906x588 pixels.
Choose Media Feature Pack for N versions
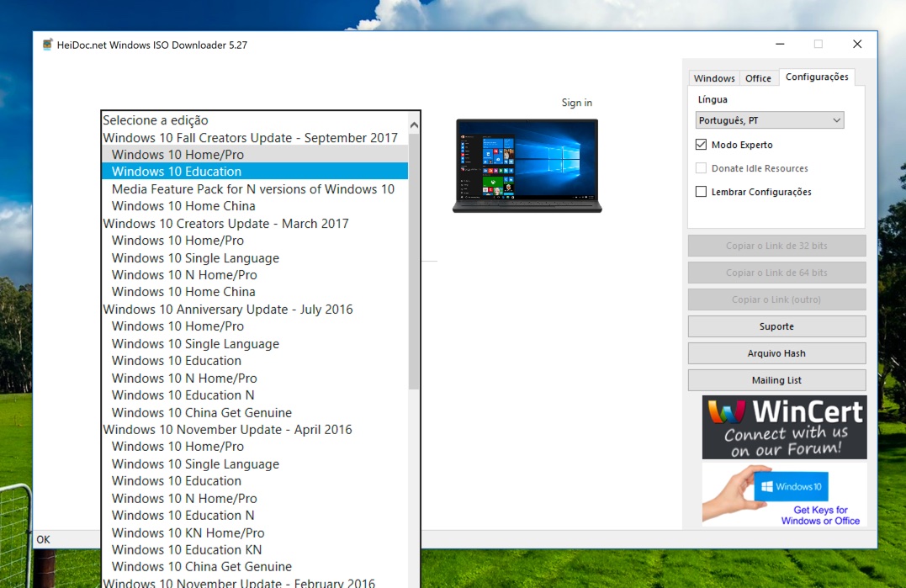tap(252, 189)
